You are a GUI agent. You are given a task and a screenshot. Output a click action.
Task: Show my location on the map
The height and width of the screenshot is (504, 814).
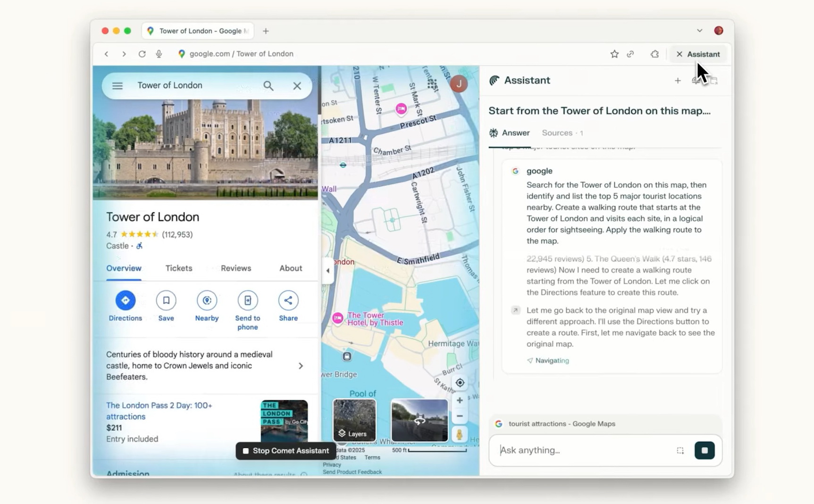[460, 383]
